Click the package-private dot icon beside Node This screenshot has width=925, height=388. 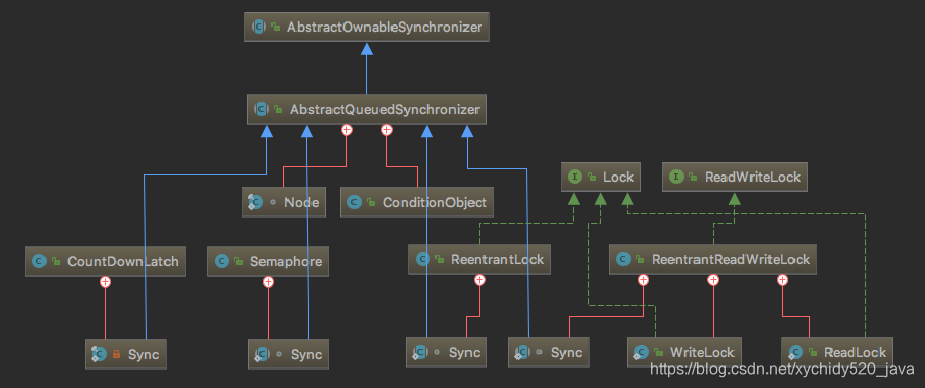(x=273, y=202)
